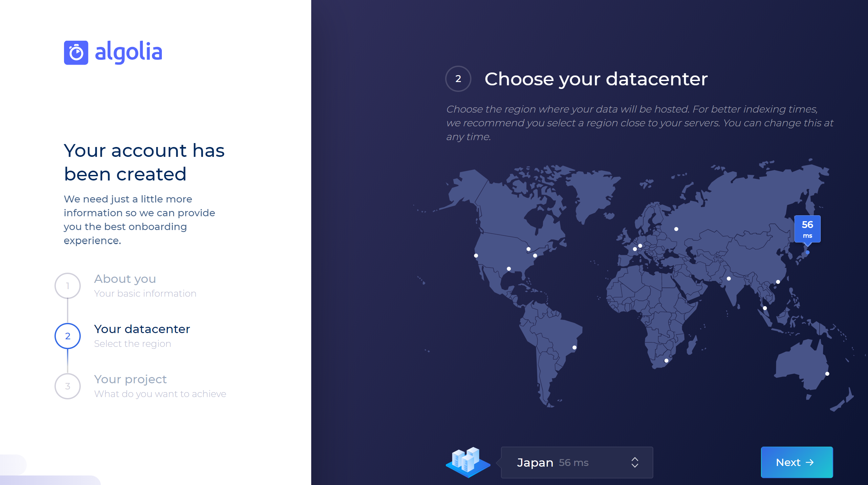The height and width of the screenshot is (485, 868).
Task: Select the Australia datacenter dot
Action: click(827, 374)
